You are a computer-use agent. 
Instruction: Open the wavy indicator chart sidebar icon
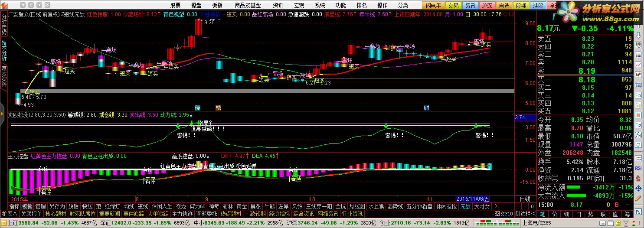point(638,159)
